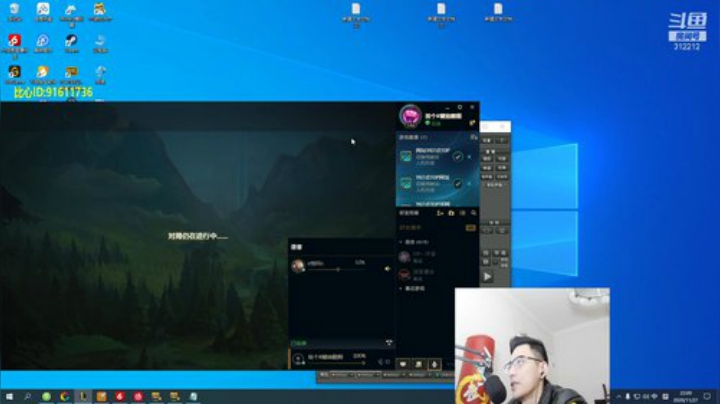Click the new folder icon in the friends list

click(x=451, y=213)
